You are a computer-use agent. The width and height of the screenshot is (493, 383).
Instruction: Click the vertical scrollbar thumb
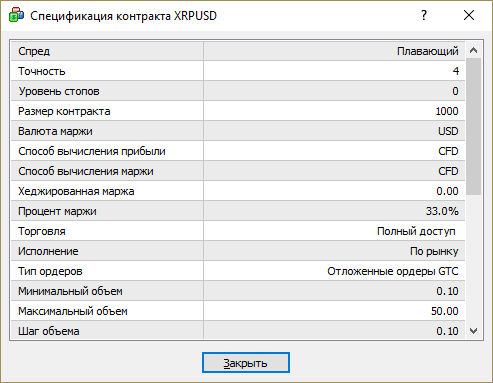473,126
